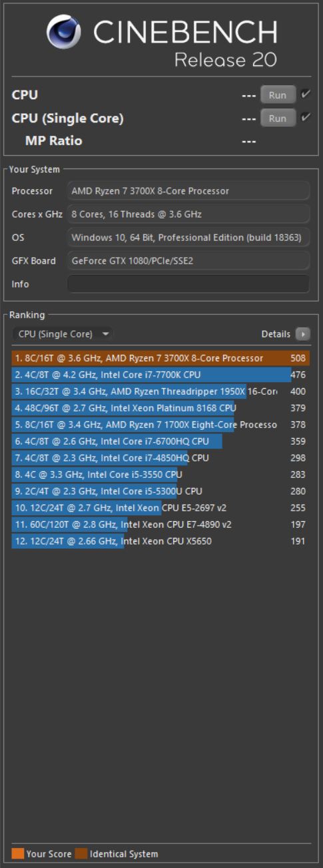Select the Xeon X5650 ranking row
Viewport: 323px width, 868px height.
161,541
